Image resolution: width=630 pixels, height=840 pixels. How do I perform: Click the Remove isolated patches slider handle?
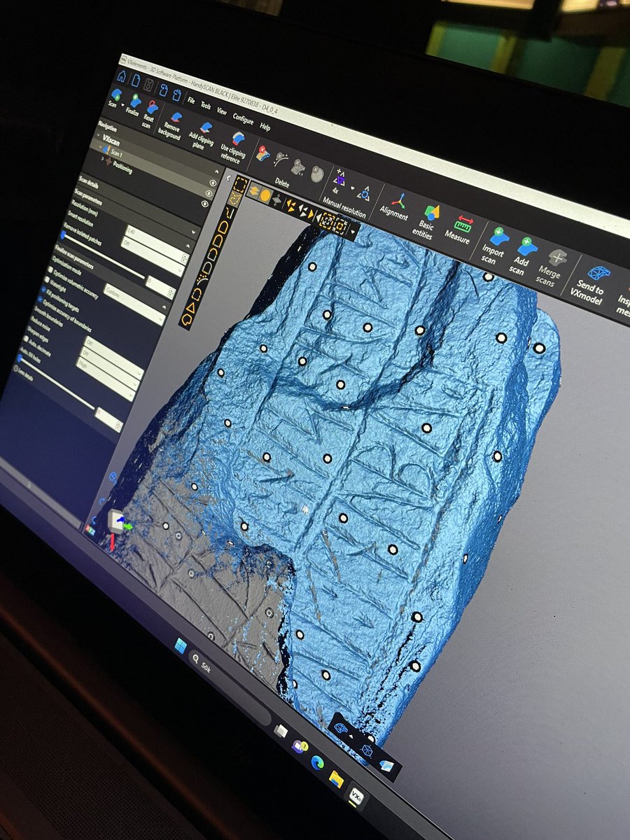pos(63,235)
